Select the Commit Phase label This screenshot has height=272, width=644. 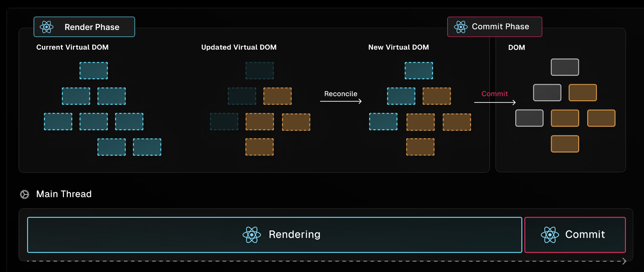pos(500,26)
